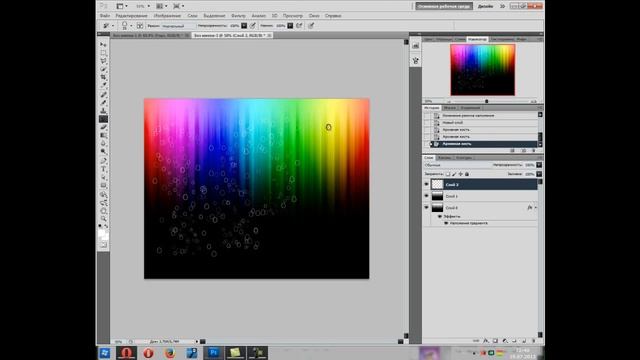Image resolution: width=640 pixels, height=360 pixels.
Task: Toggle lock all in Layers panel
Action: coord(467,174)
